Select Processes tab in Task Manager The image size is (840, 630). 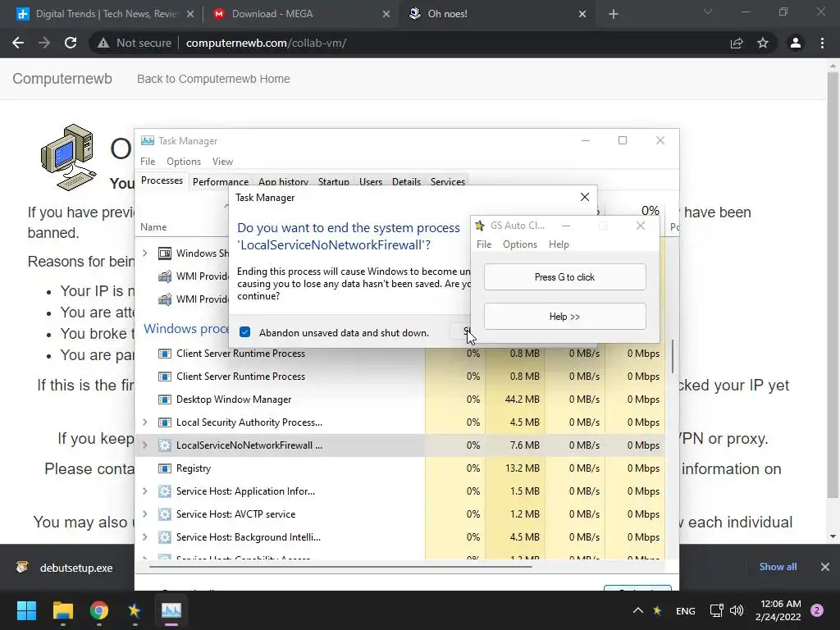pyautogui.click(x=162, y=180)
